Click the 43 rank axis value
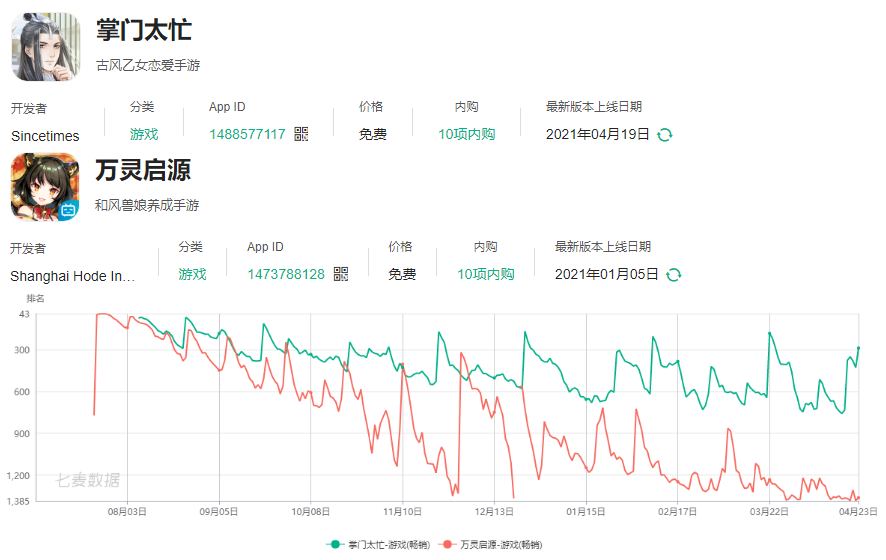The width and height of the screenshot is (886, 560). (x=24, y=314)
